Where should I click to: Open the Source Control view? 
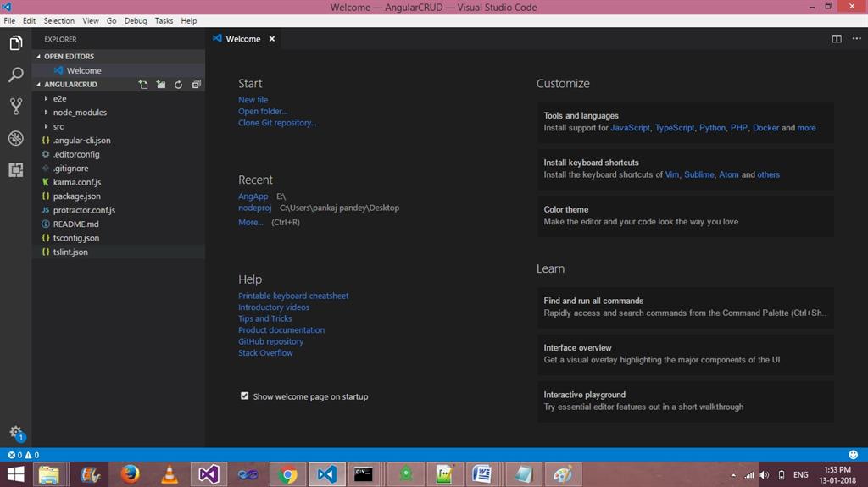coord(15,106)
